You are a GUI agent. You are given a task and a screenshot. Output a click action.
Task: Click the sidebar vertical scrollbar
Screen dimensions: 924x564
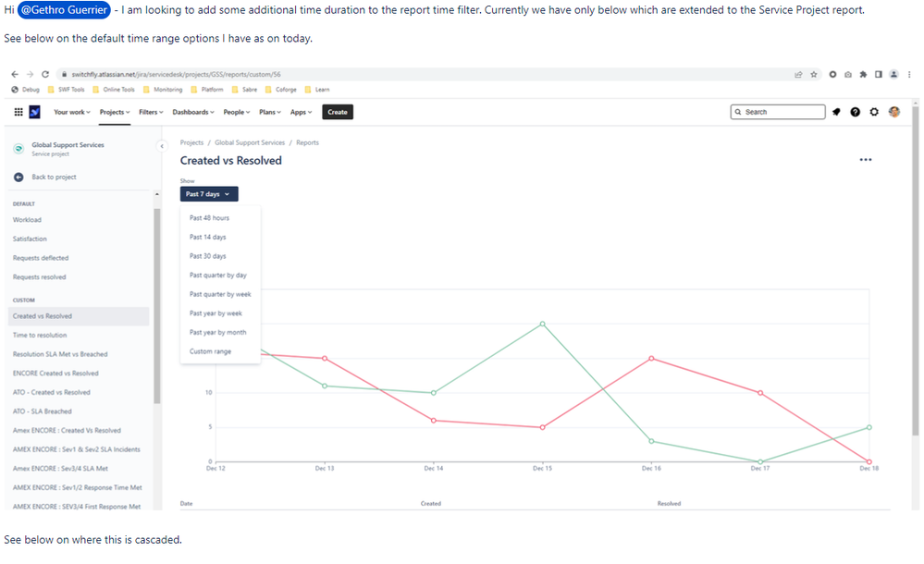coord(156,306)
